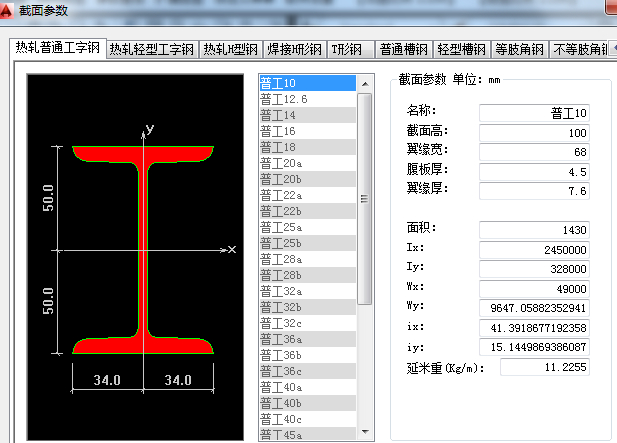Choose the 普工40b section
The width and height of the screenshot is (617, 443).
[308, 403]
